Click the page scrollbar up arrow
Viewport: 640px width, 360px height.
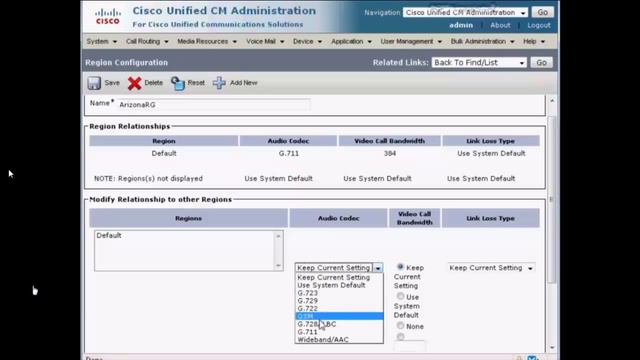click(552, 101)
